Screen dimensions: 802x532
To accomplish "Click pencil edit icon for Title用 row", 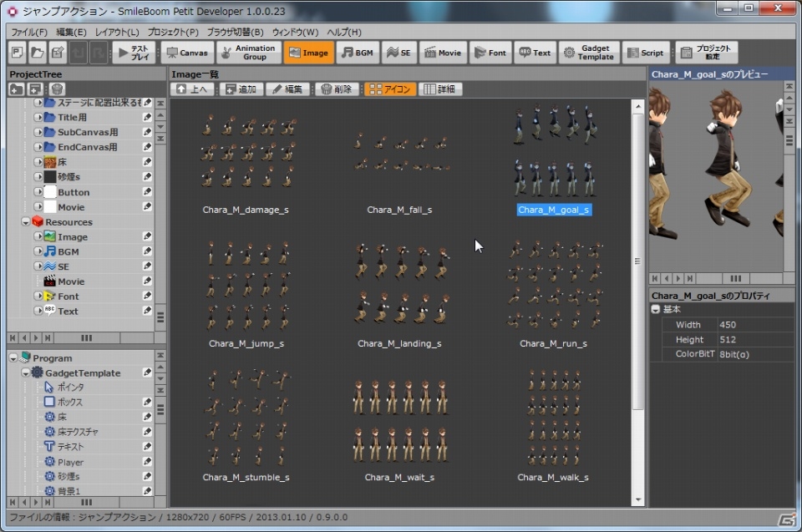I will click(x=147, y=117).
